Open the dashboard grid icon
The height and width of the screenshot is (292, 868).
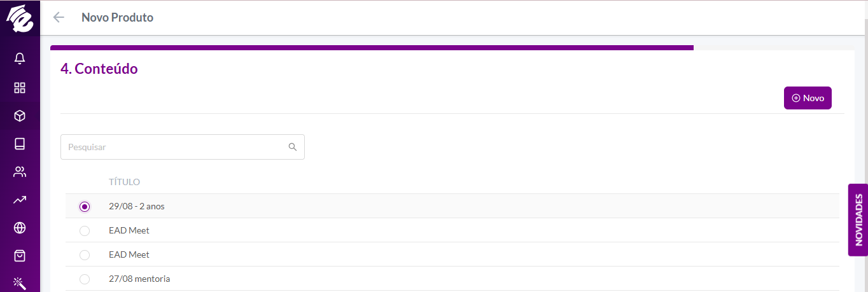pos(20,88)
